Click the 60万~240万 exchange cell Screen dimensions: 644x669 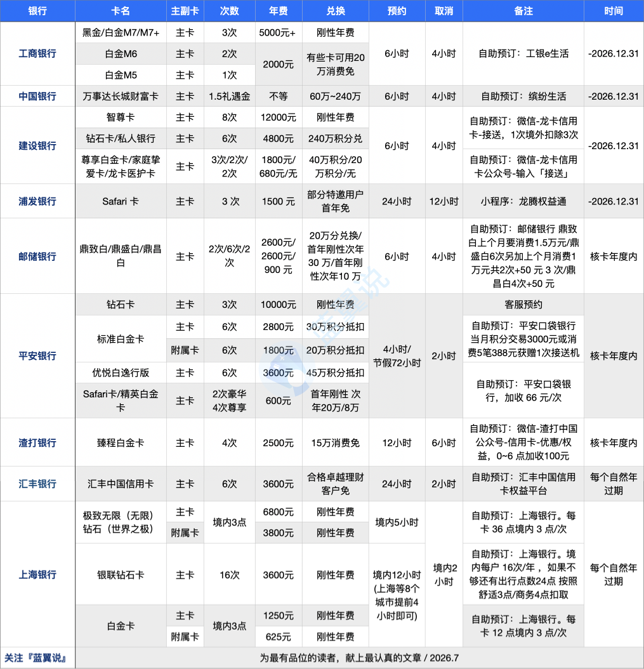pyautogui.click(x=336, y=96)
